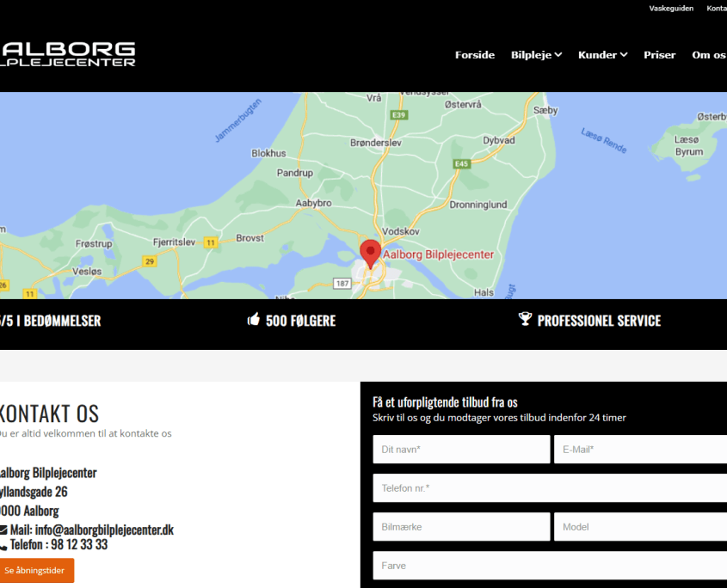Focus the Dit navn input field
Screen dimensions: 727x588
pyautogui.click(x=461, y=449)
